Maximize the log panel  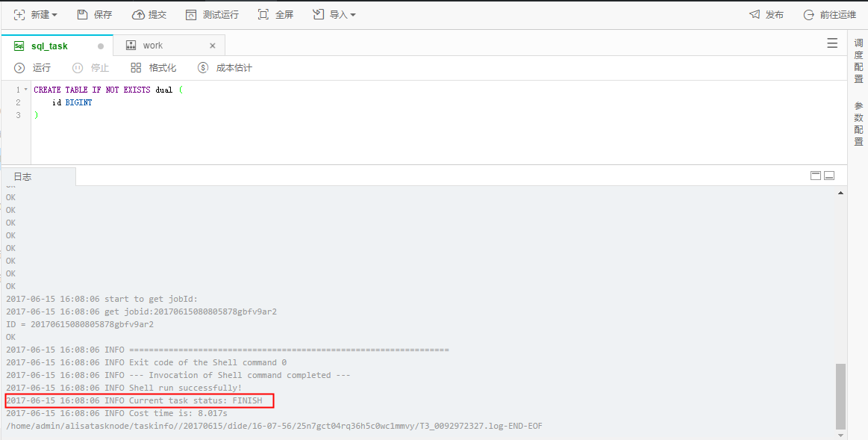click(x=816, y=176)
